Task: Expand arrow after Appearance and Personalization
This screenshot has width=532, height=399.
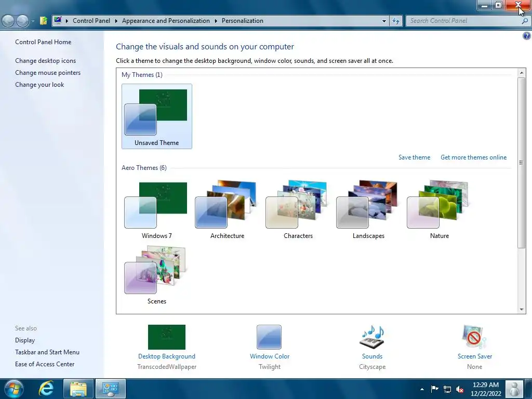Action: (x=216, y=21)
